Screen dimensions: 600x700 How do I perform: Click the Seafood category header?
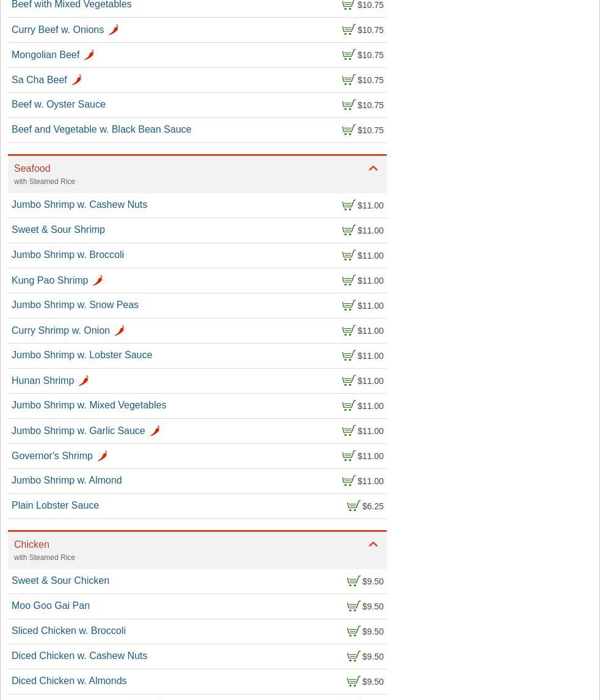(32, 169)
